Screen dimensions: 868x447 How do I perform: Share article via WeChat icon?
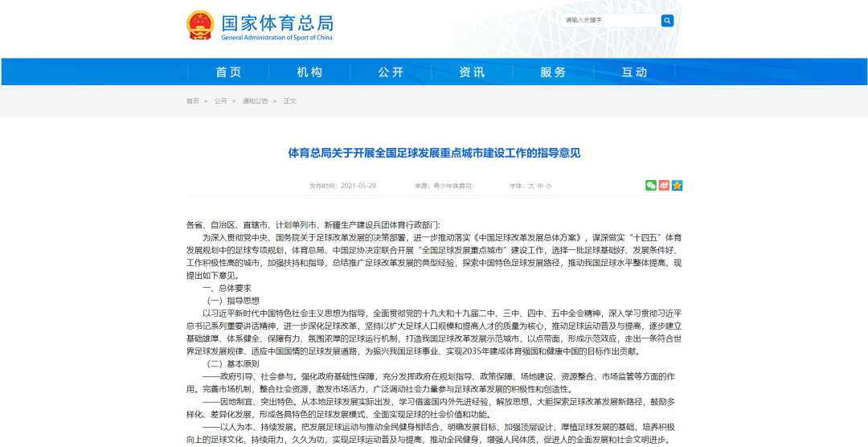650,186
